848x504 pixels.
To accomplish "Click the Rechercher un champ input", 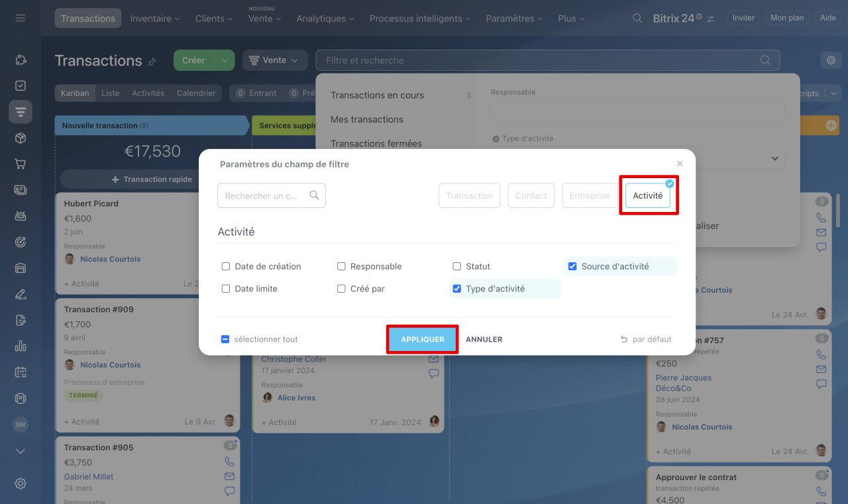I will [x=272, y=195].
